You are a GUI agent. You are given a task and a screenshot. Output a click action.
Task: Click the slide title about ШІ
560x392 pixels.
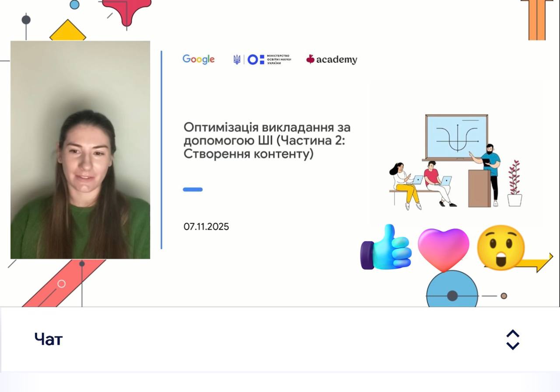tap(267, 141)
